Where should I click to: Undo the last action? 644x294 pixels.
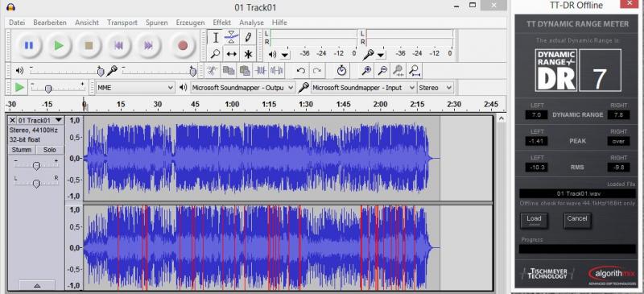pos(300,71)
